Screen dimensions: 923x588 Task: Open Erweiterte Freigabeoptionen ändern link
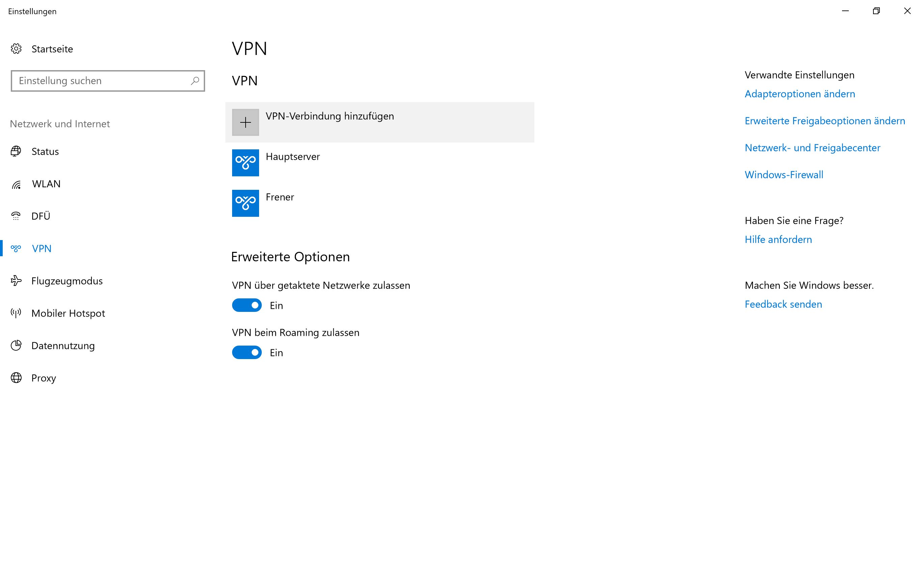[825, 121]
